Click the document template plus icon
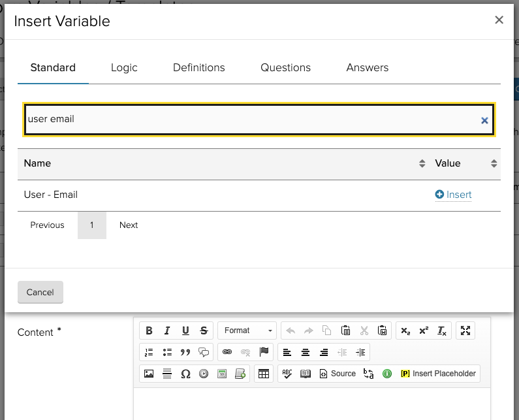The width and height of the screenshot is (519, 420). [240, 374]
